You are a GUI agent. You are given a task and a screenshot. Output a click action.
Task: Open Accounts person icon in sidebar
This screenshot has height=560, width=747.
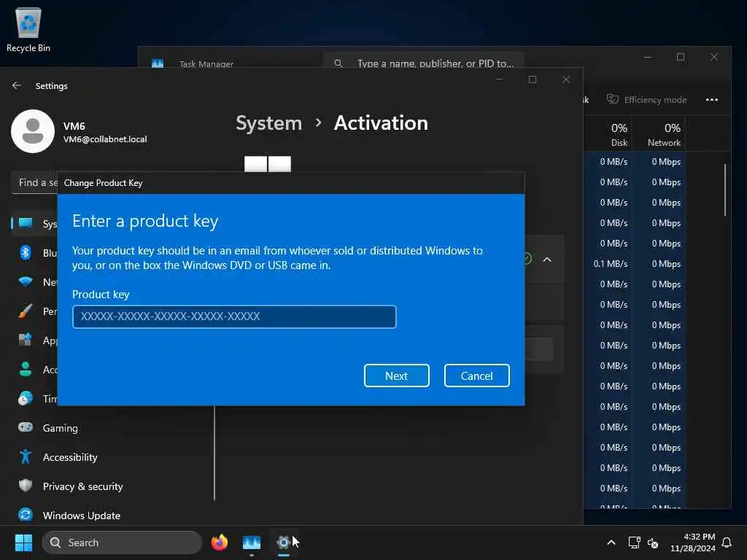coord(26,369)
